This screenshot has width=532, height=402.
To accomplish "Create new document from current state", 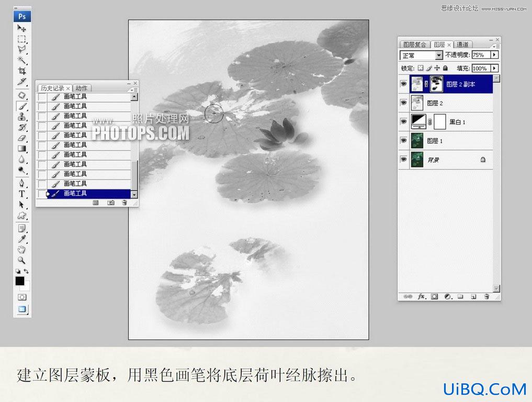I will (x=96, y=203).
